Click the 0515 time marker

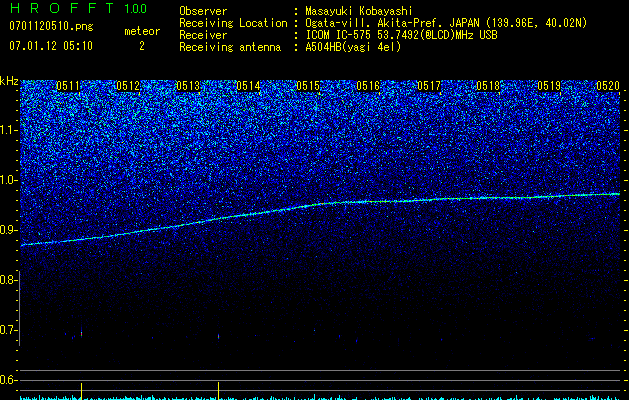(308, 86)
